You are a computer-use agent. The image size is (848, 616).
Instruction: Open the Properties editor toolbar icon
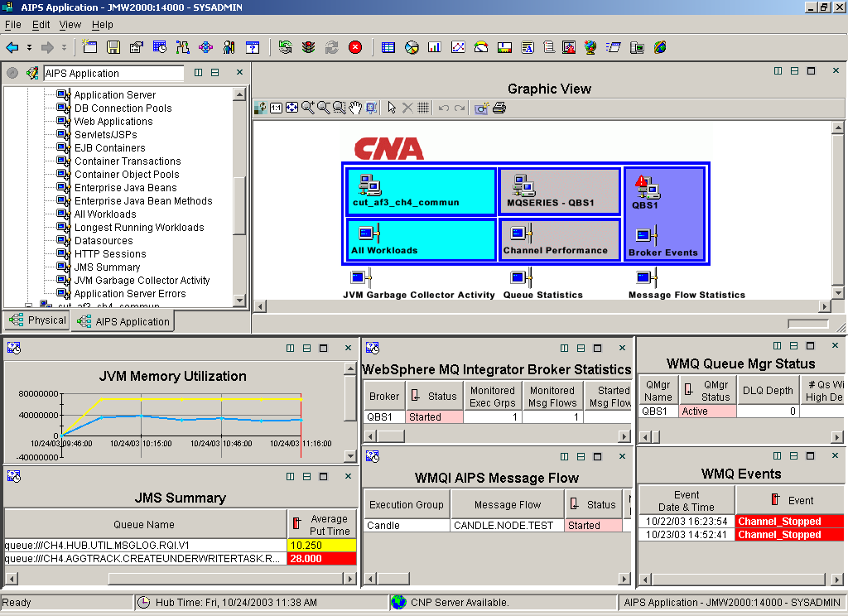click(x=137, y=47)
